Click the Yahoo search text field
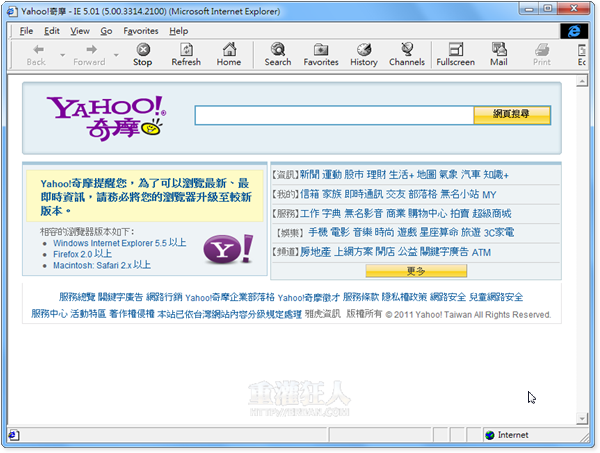The image size is (600, 453). coord(334,115)
